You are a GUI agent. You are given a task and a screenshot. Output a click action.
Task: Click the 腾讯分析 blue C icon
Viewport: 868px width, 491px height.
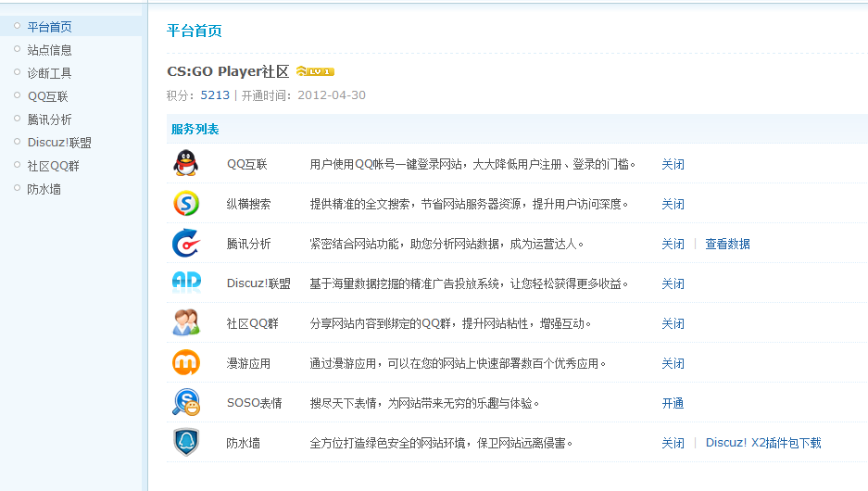[x=186, y=243]
